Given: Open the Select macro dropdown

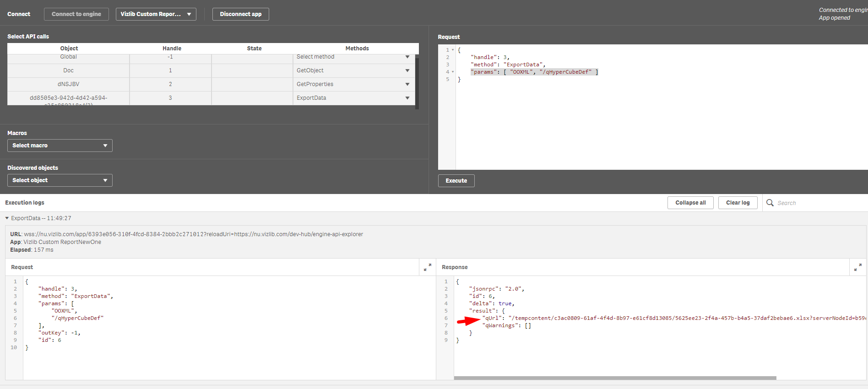Looking at the screenshot, I should click(60, 146).
